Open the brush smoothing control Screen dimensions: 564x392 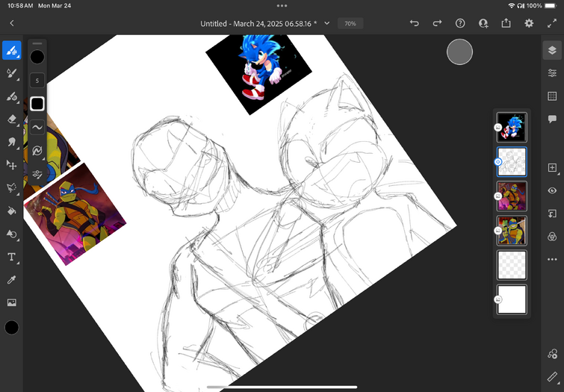[37, 128]
